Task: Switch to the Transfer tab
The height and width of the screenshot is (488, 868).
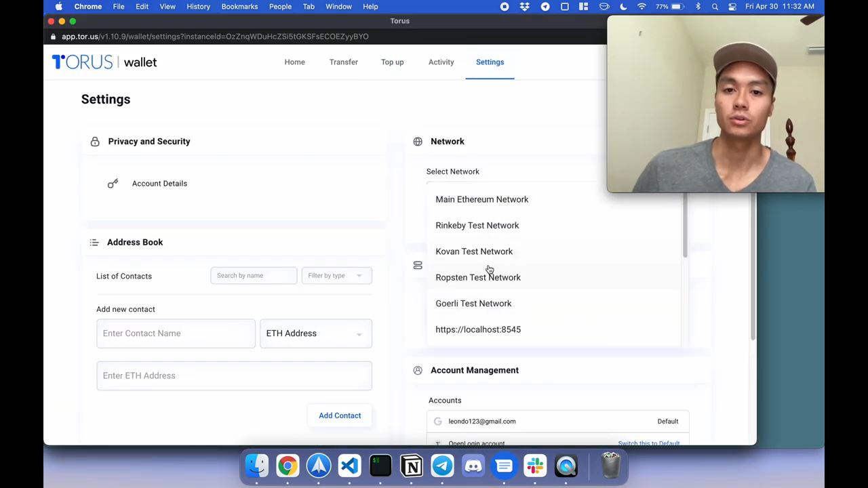Action: 344,62
